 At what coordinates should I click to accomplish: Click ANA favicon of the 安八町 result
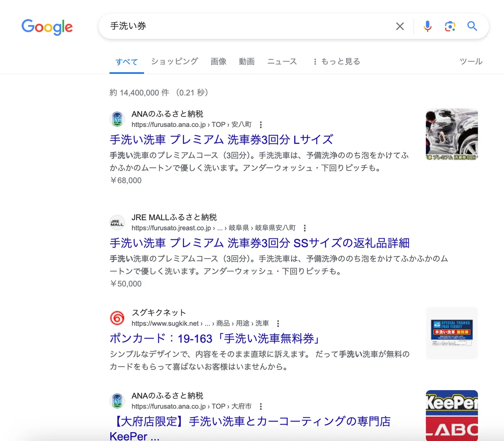coord(117,119)
